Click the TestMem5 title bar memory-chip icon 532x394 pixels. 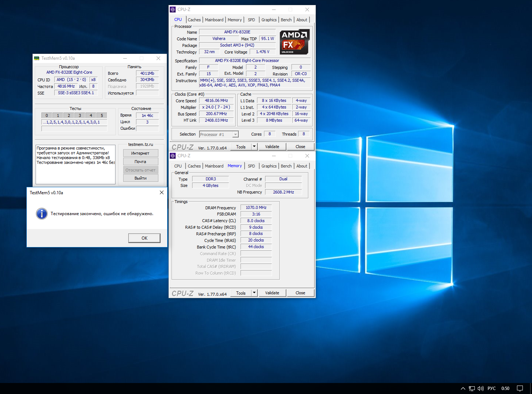tap(37, 58)
